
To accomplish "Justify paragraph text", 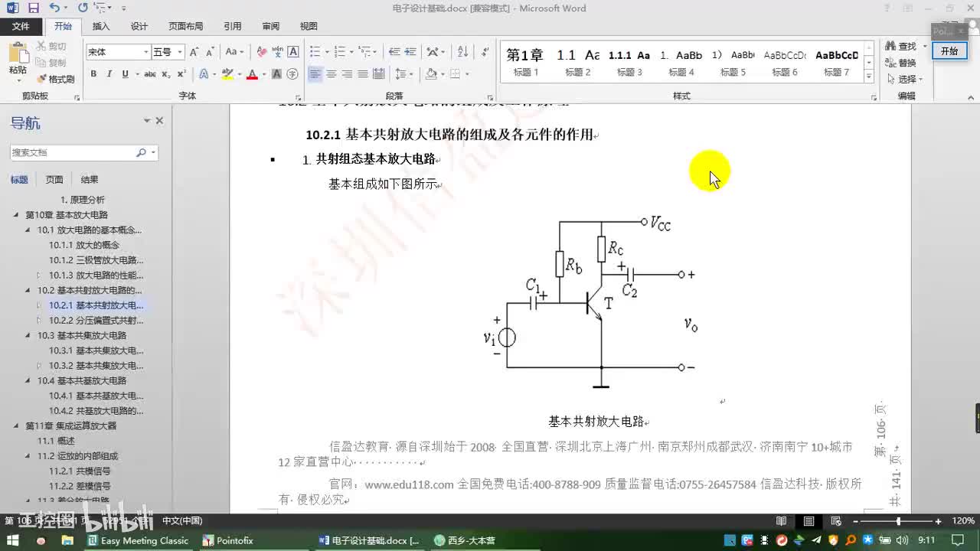I will [x=362, y=74].
